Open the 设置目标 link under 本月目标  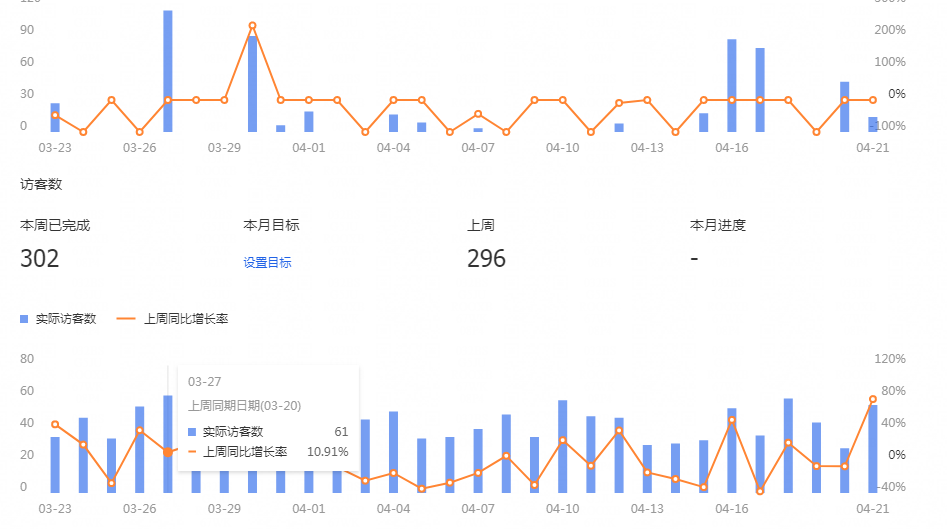(267, 263)
